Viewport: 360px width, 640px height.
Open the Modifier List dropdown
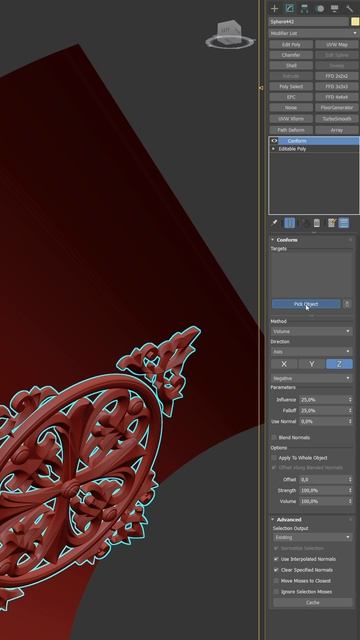pos(313,33)
